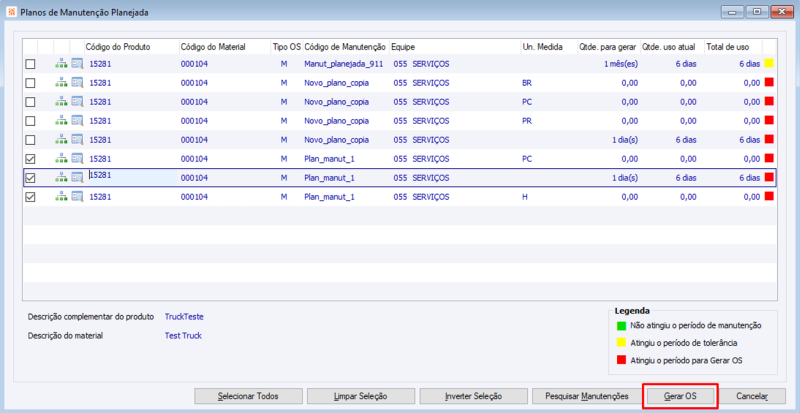Click red legend swatch for Gerar OS period
This screenshot has width=800, height=413.
pyautogui.click(x=621, y=360)
